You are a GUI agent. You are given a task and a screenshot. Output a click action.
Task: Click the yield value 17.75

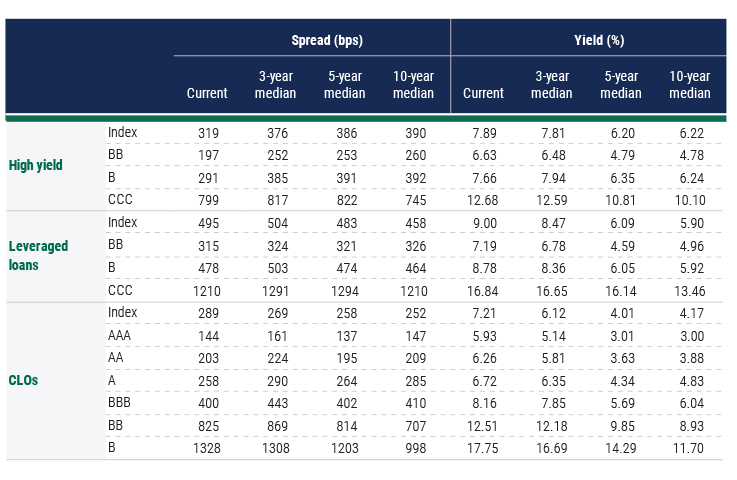pos(483,448)
